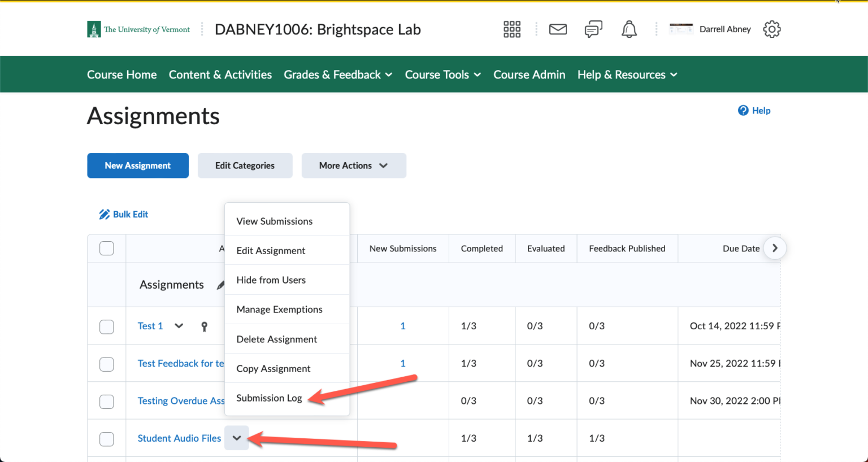Click the Help question mark icon
This screenshot has width=868, height=462.
point(743,110)
